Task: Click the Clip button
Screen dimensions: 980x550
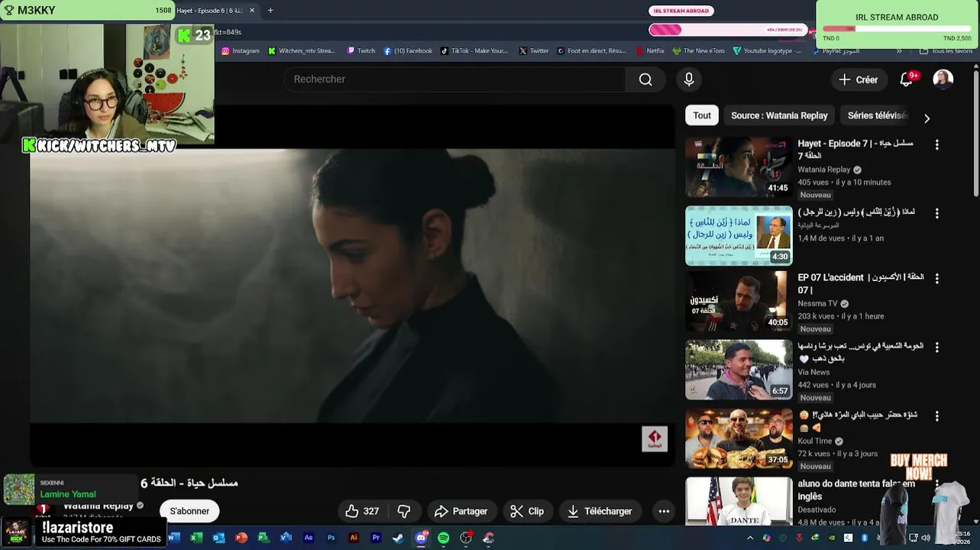Action: (527, 511)
